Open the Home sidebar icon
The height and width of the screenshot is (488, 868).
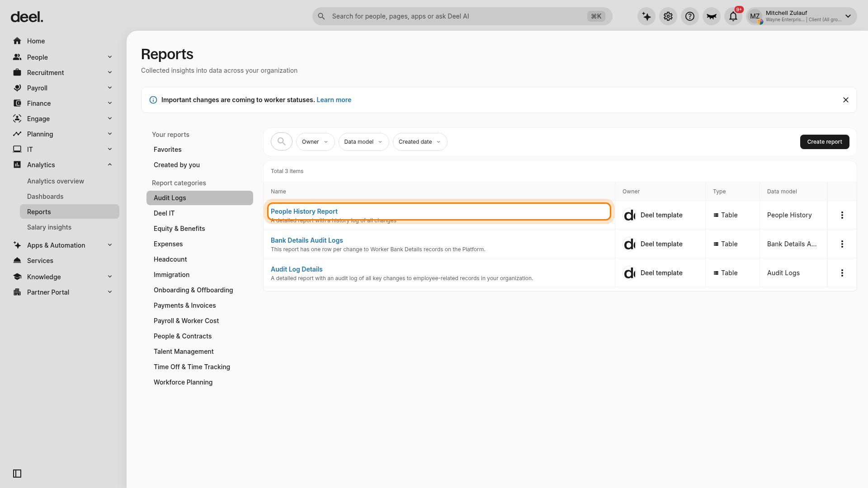tap(17, 41)
